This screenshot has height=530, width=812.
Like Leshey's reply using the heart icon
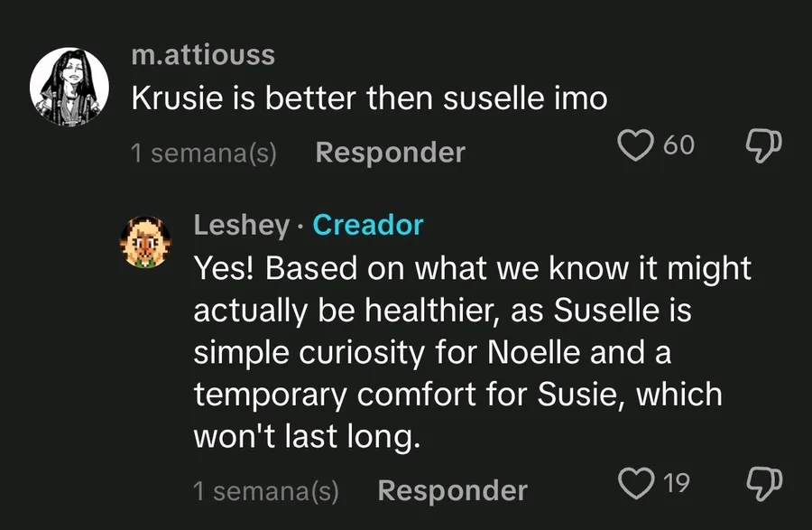click(x=635, y=483)
